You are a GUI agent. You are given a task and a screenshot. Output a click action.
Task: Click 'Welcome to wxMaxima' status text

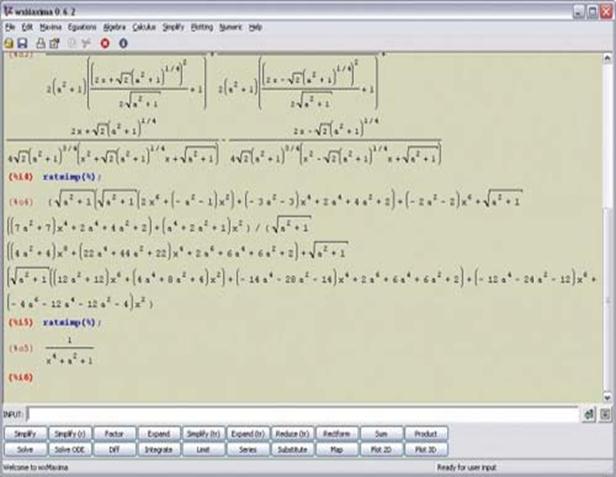(36, 468)
